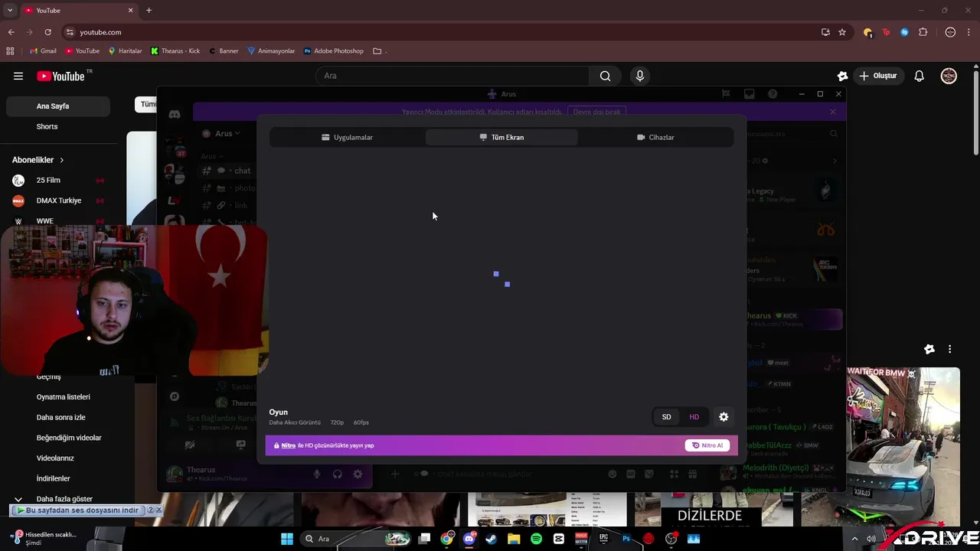The height and width of the screenshot is (551, 980).
Task: Open Oynatma listeleri in sidebar
Action: pyautogui.click(x=64, y=397)
